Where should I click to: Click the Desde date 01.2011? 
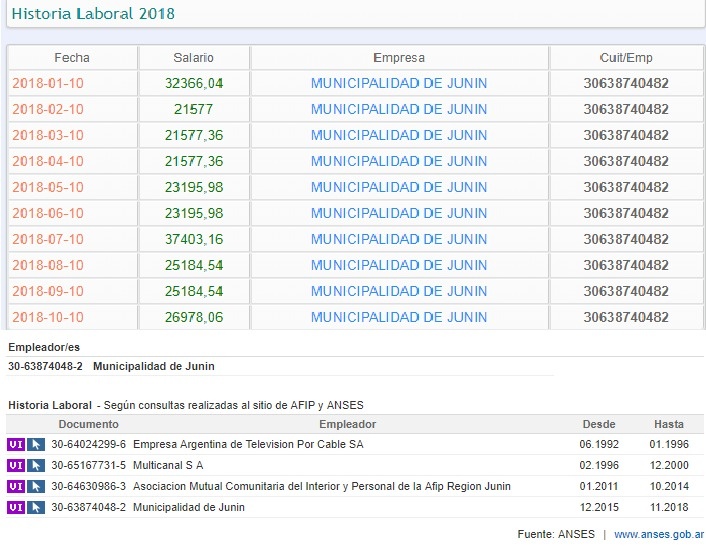point(599,487)
